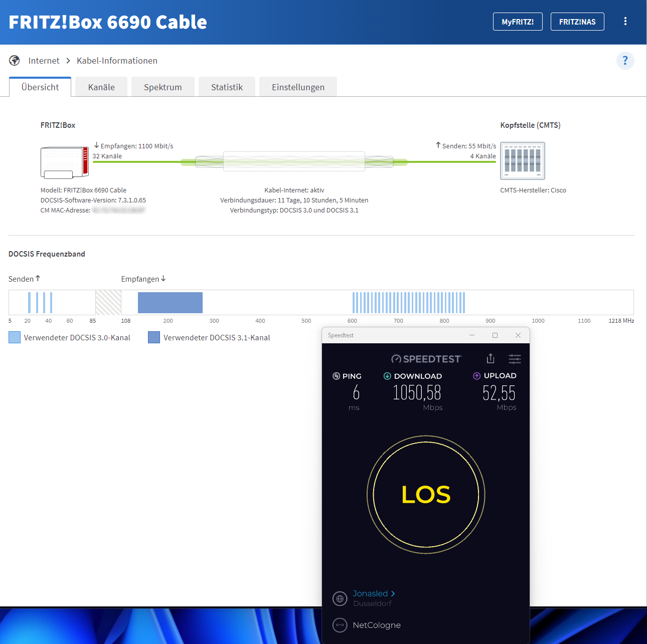Screen dimensions: 647x644
Task: Click the Kopfstelle (CMTS) heading
Action: (x=530, y=125)
